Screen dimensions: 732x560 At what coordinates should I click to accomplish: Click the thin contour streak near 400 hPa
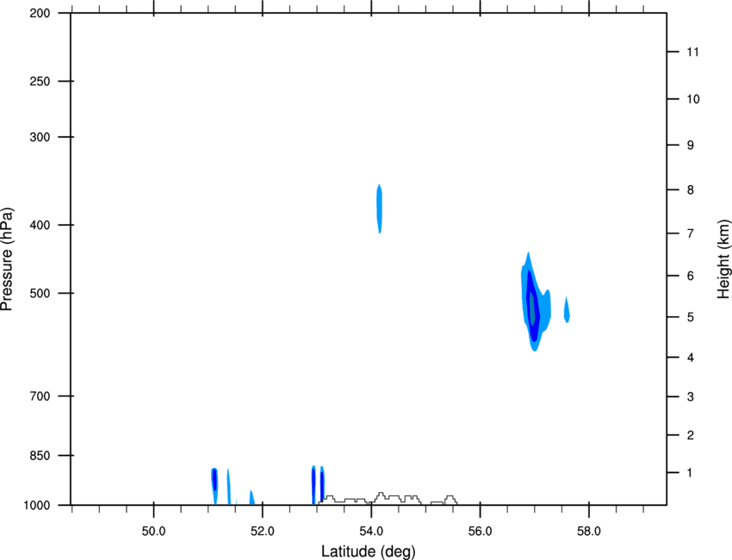[x=380, y=208]
